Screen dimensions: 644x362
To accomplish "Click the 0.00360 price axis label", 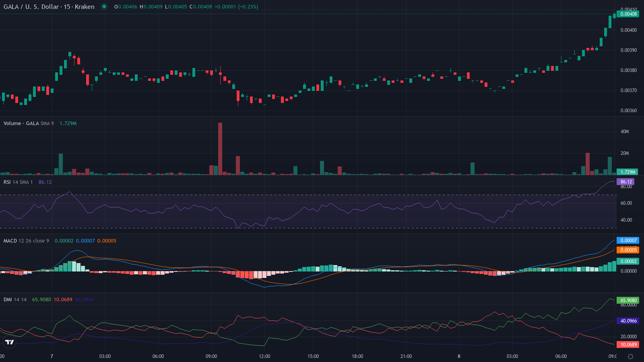I will 628,110.
